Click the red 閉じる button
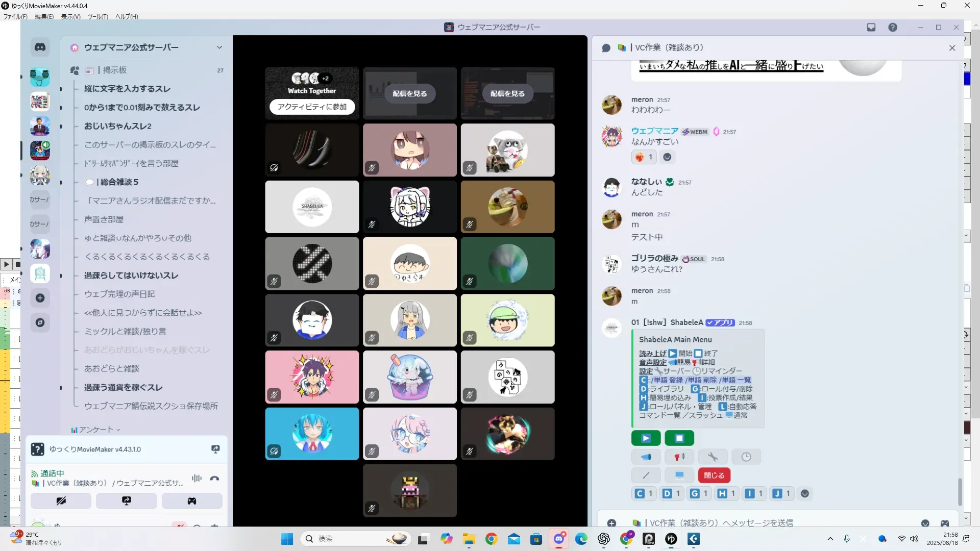 click(714, 475)
